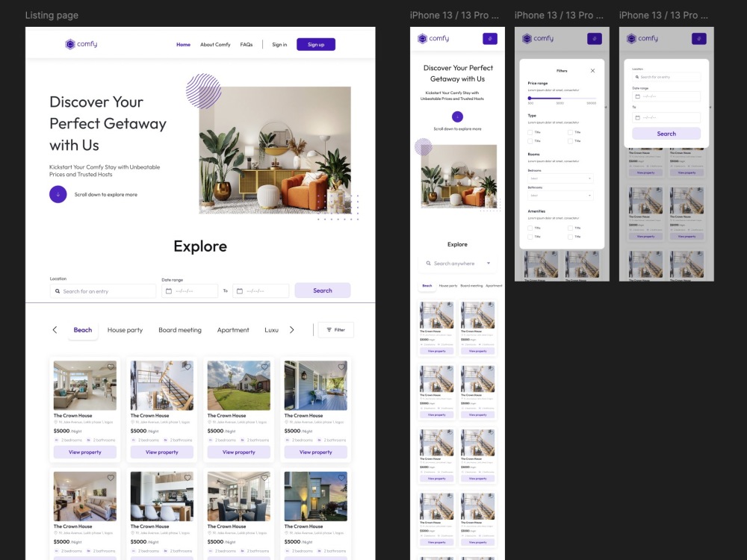Open the Bathrooms select dropdown

(561, 195)
